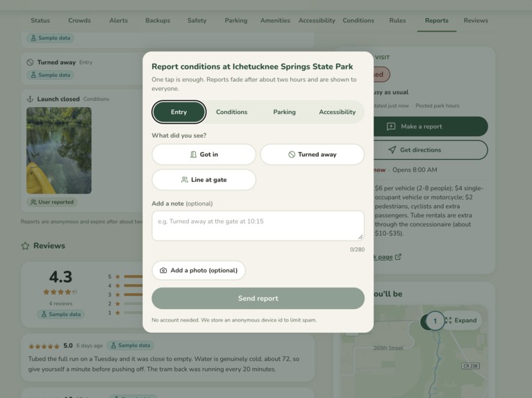The height and width of the screenshot is (398, 532).
Task: Click the 'Opens 8:00 AM' text
Action: pos(415,170)
